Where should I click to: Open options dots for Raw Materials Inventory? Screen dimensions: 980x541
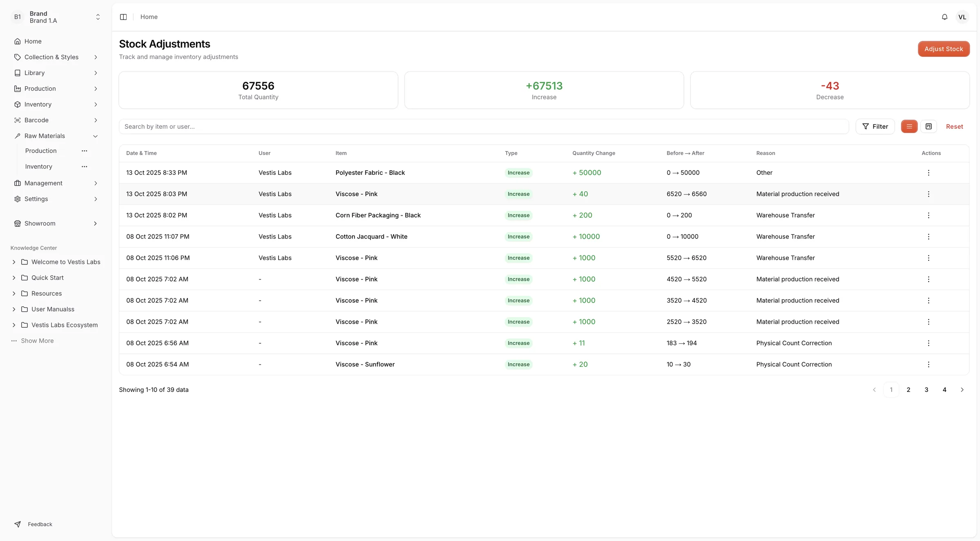pyautogui.click(x=85, y=167)
